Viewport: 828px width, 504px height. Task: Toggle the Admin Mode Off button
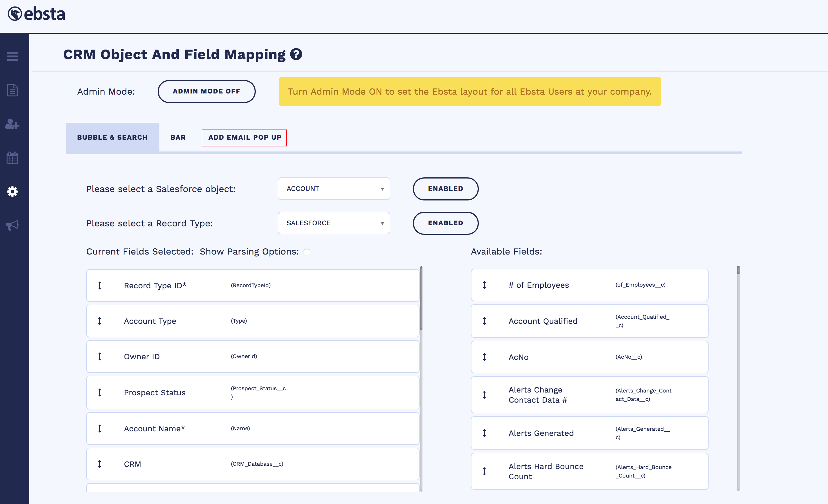(206, 92)
